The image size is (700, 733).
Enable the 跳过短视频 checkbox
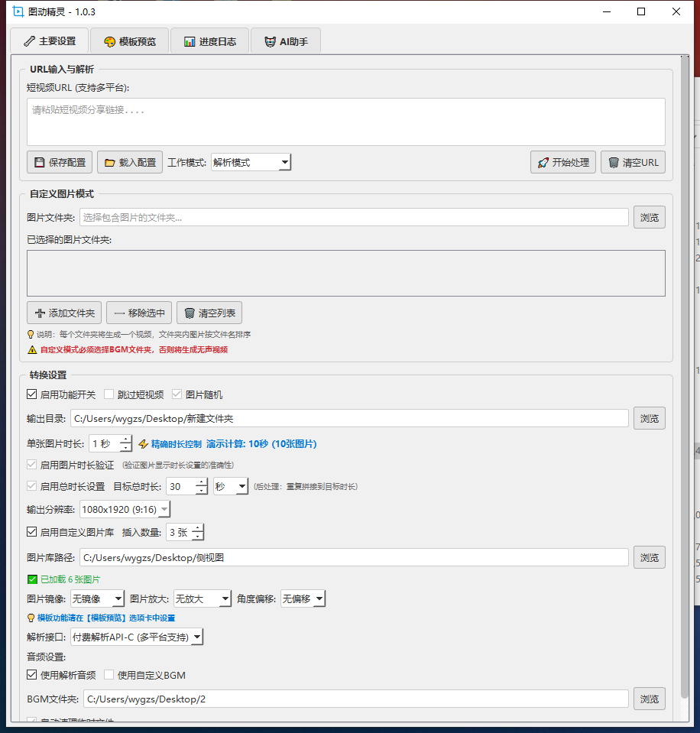click(x=109, y=395)
